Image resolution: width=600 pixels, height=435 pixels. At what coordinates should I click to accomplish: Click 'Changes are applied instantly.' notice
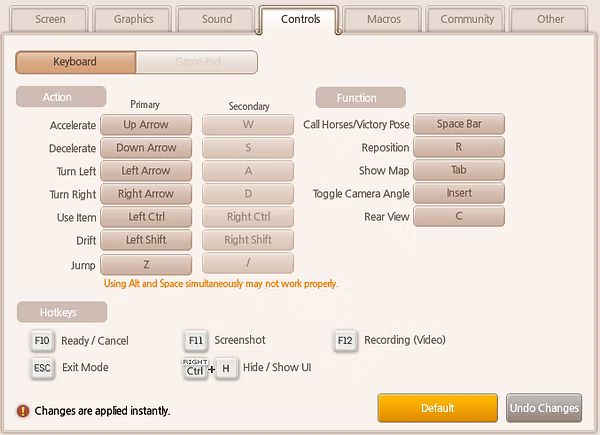(x=102, y=411)
